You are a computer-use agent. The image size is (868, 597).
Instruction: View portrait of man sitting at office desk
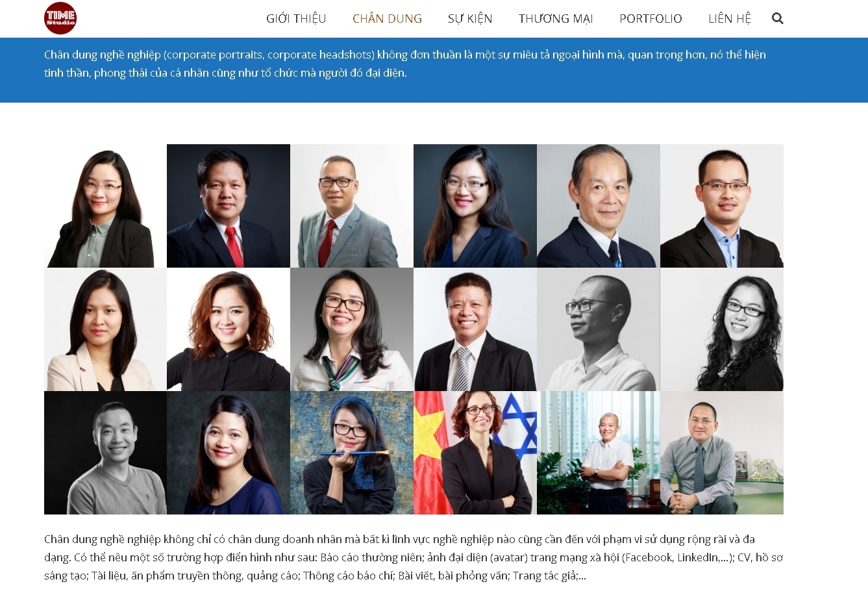coord(722,453)
